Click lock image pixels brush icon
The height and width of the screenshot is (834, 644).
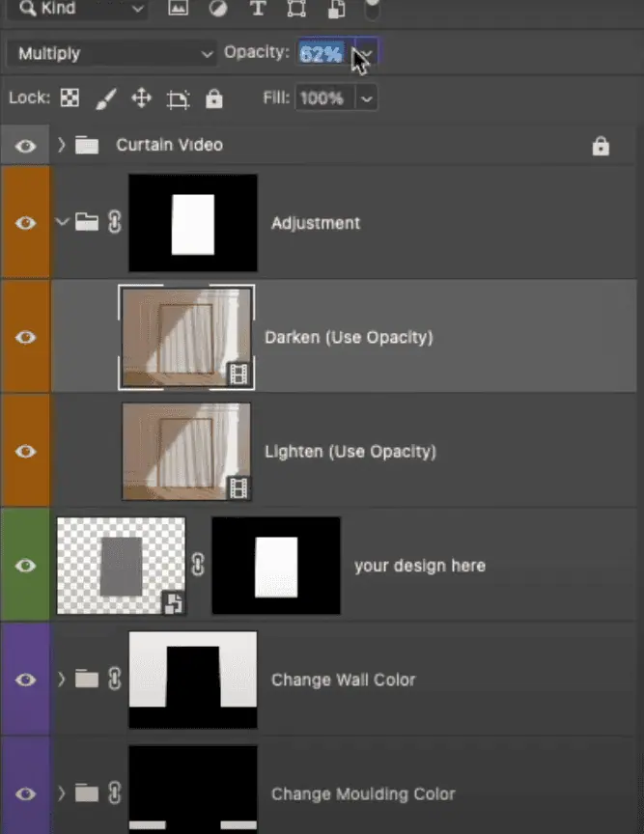[x=106, y=98]
